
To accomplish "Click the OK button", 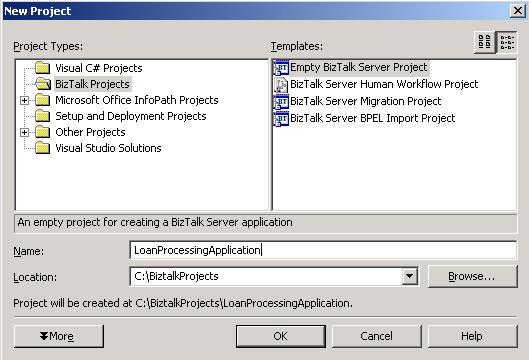I will [x=281, y=336].
